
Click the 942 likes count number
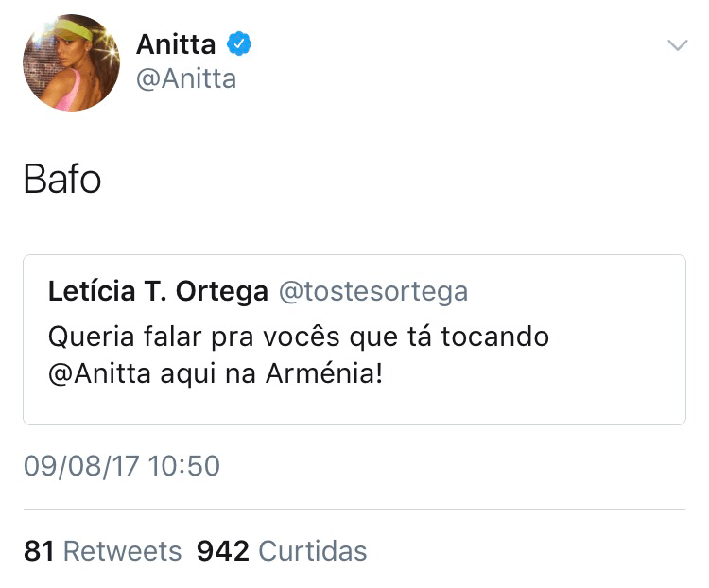223,551
